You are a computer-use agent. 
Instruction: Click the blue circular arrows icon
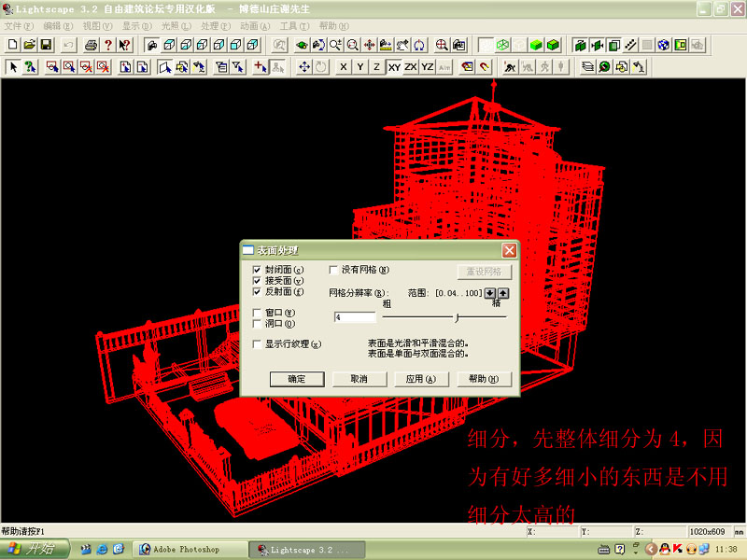tap(419, 45)
